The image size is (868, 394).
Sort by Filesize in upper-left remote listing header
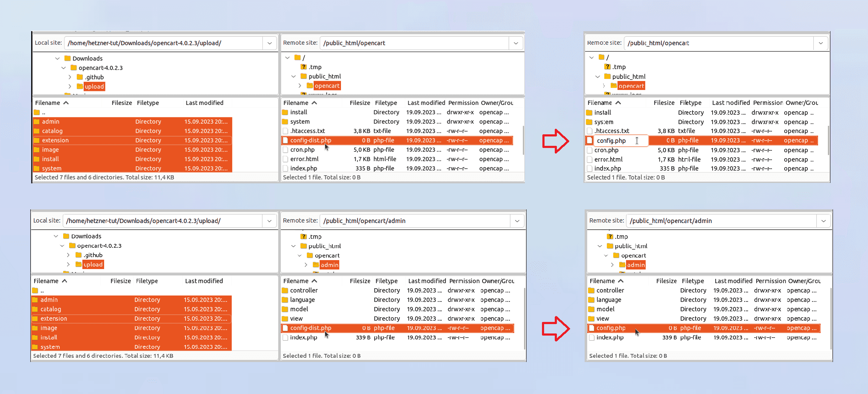point(360,103)
